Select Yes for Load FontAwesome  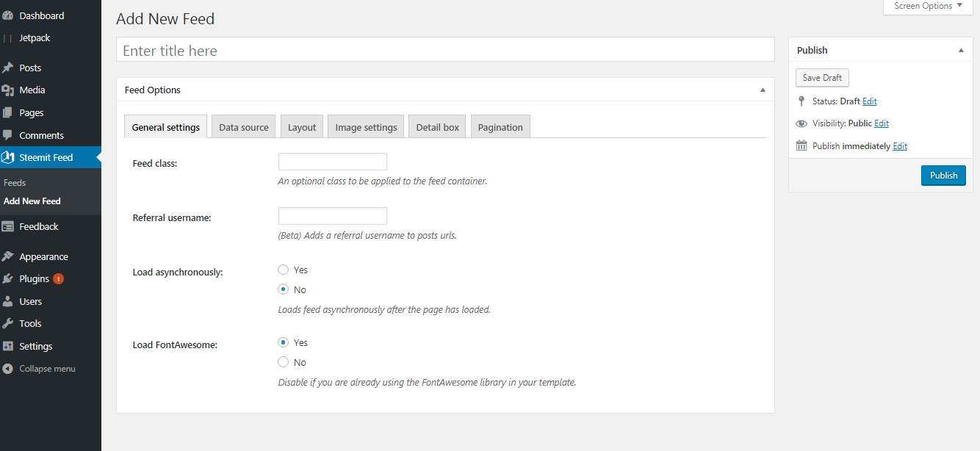pos(283,342)
